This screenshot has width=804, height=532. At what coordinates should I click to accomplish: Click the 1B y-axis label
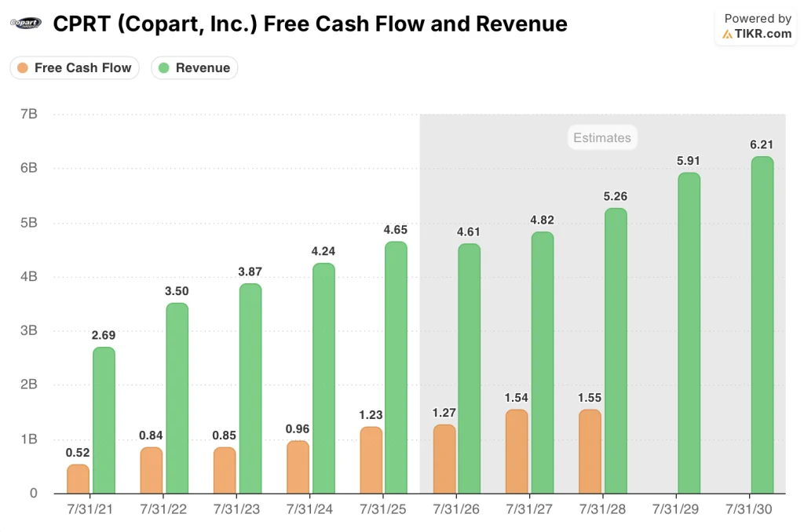(x=29, y=439)
